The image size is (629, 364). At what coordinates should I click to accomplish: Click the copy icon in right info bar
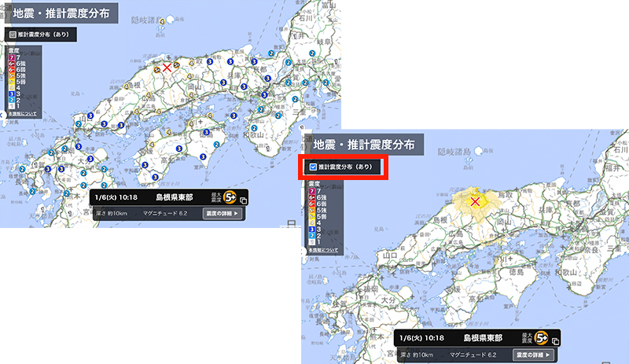point(555,341)
